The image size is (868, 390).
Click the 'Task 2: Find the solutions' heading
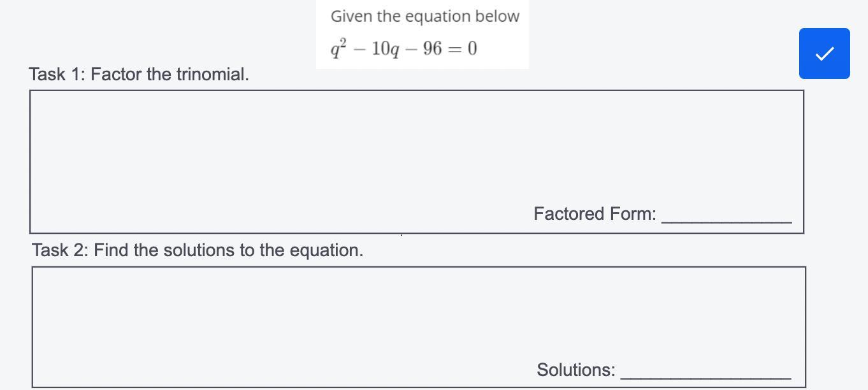coord(198,250)
